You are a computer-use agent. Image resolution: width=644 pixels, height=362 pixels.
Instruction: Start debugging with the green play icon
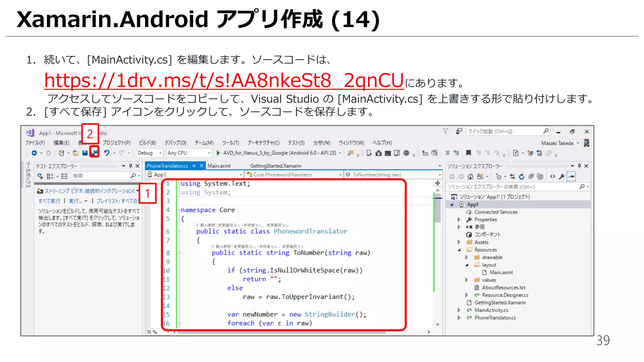tap(218, 153)
